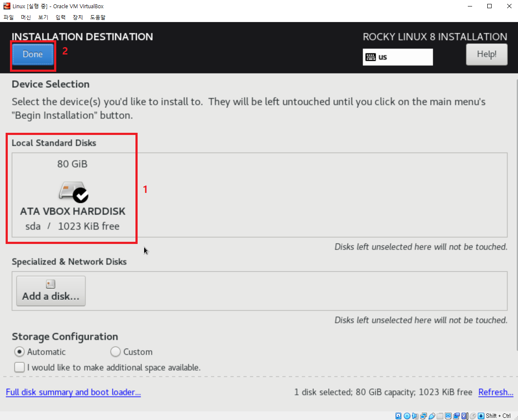Screen dimensions: 518x420
Task: Click the 80 GiB disk size label
Action: point(72,164)
